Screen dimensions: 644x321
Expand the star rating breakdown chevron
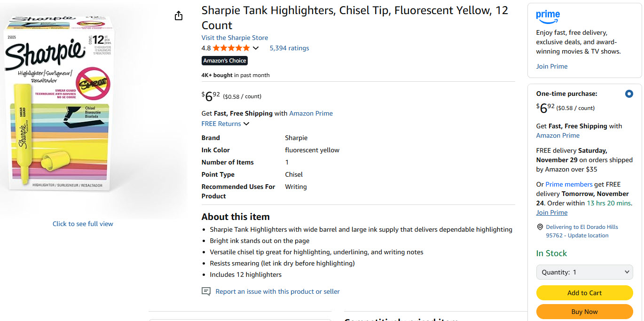tap(256, 48)
